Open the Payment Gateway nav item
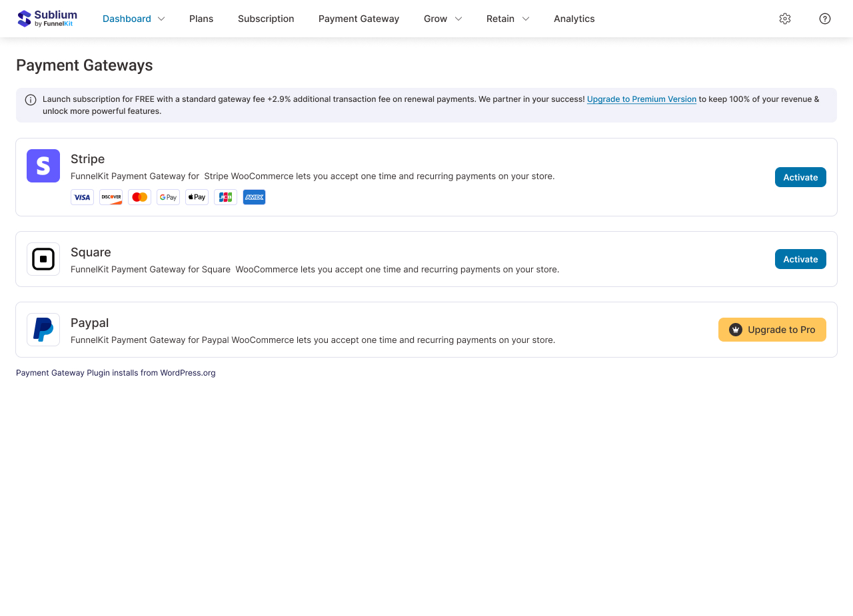853x616 pixels. 359,19
